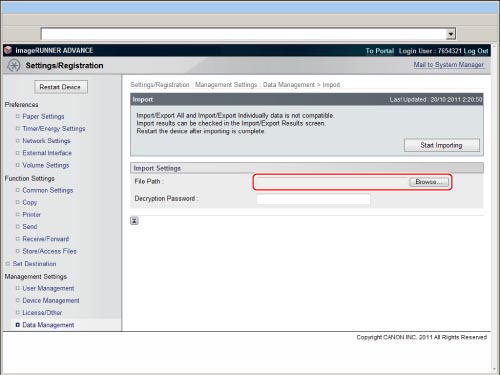Screen dimensions: 500x375
Task: Click the Settings/Registration breadcrumb text
Action: (x=160, y=85)
